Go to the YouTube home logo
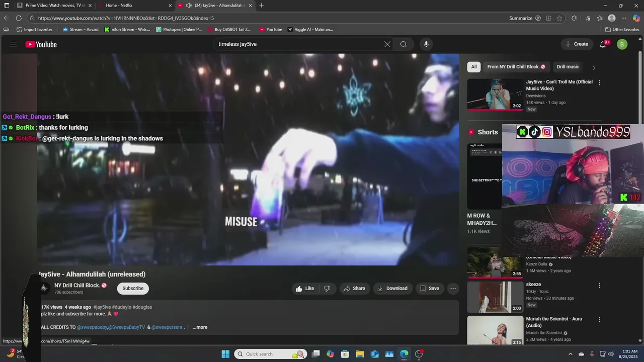 click(41, 44)
